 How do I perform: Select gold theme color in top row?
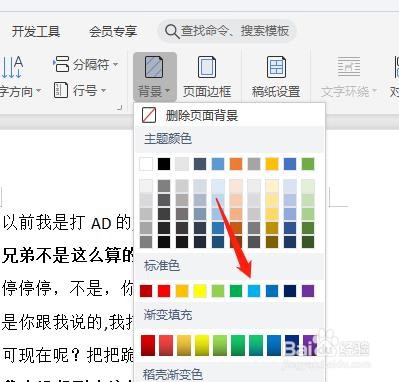272,164
